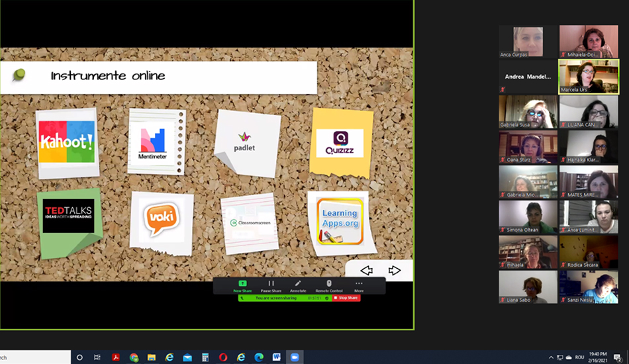
Task: Open Microsoft Edge from the taskbar
Action: click(x=259, y=357)
